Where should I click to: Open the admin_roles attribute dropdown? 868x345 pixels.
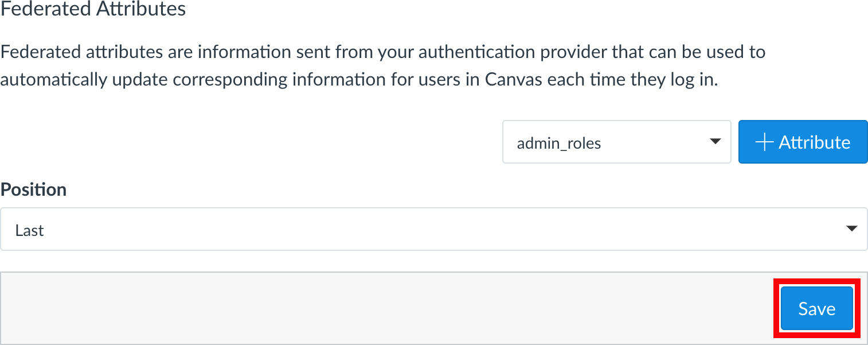point(616,142)
